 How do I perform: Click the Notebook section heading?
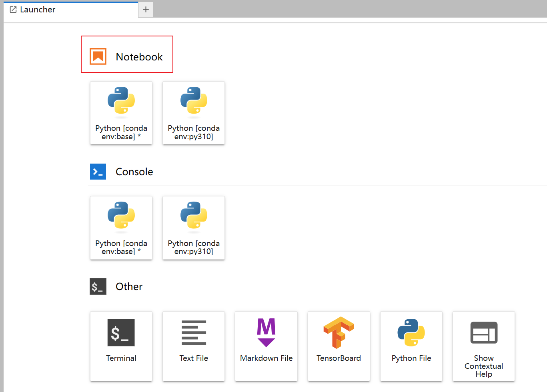[139, 57]
